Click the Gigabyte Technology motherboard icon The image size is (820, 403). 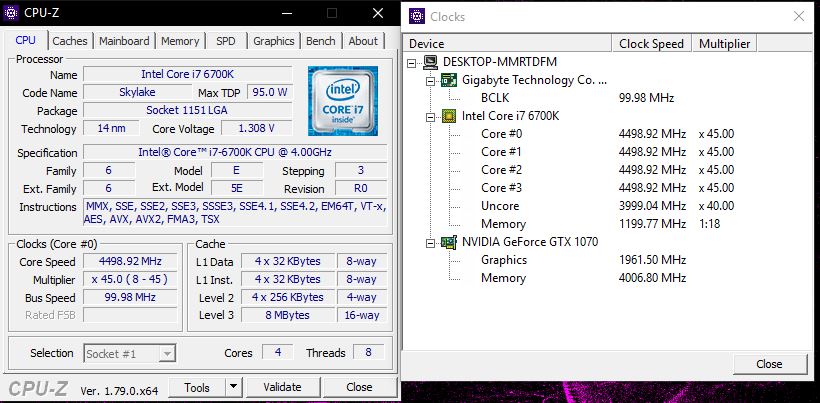[449, 80]
